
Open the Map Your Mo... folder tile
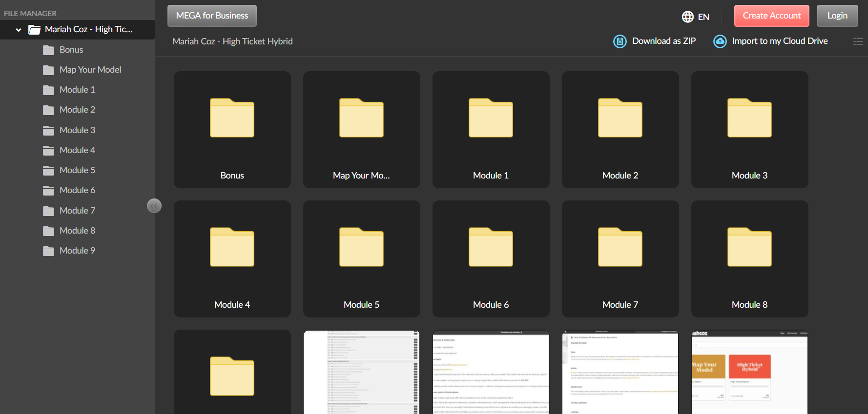tap(362, 130)
